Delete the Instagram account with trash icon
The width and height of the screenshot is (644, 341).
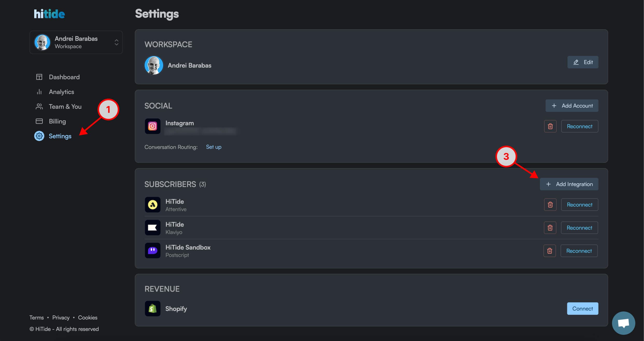click(x=550, y=126)
